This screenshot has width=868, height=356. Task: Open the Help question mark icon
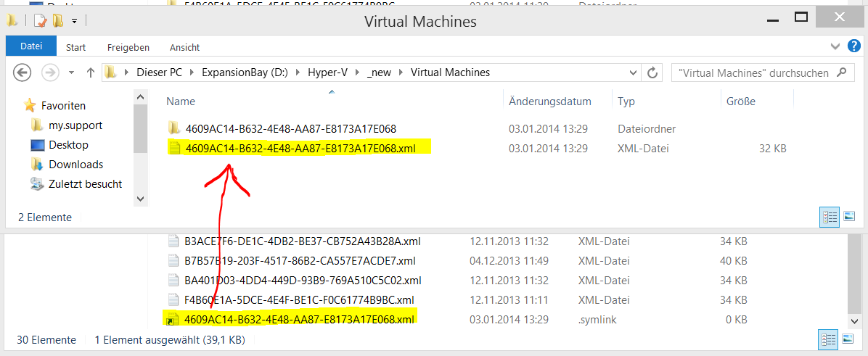click(x=854, y=46)
